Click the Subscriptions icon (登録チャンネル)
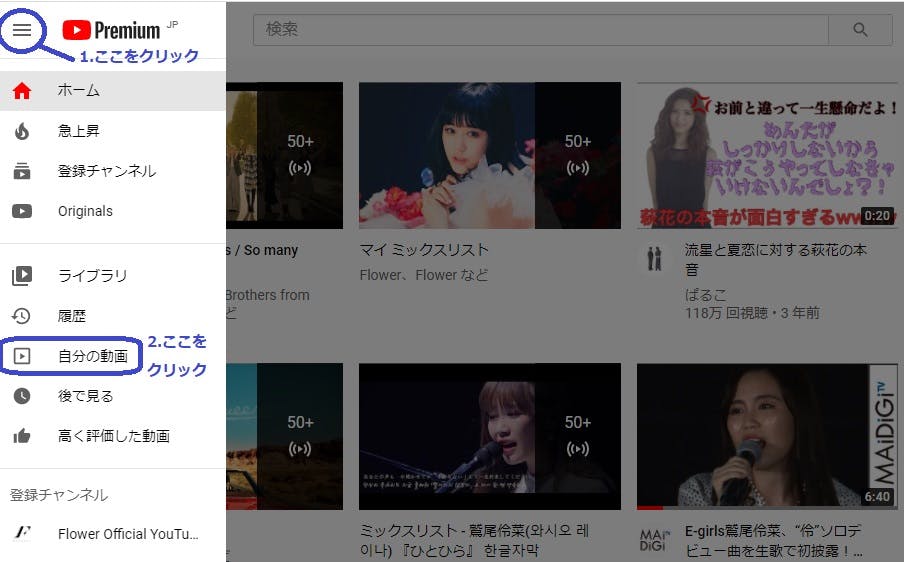The image size is (904, 562). point(22,171)
